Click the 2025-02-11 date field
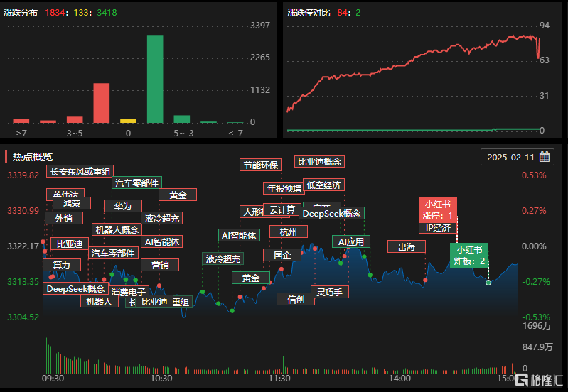 pos(518,157)
